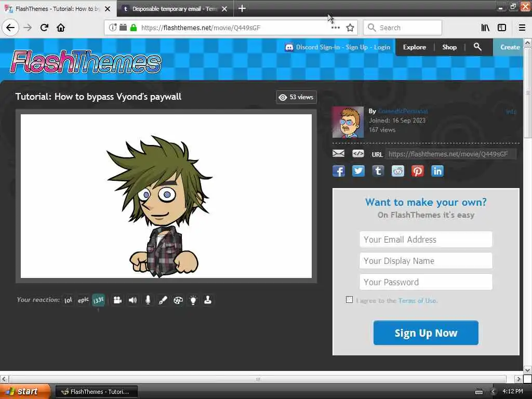
Task: Click the Your Email Address field
Action: tap(426, 240)
